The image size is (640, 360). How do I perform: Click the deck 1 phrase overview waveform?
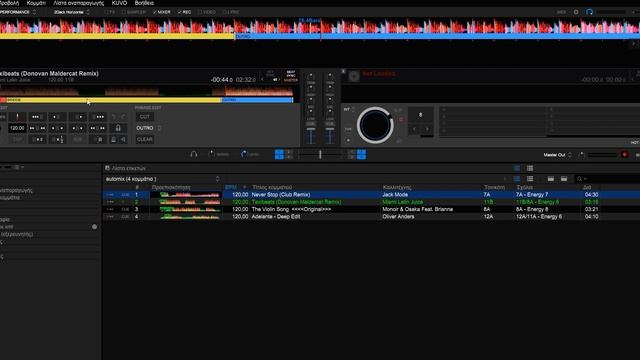(146, 100)
